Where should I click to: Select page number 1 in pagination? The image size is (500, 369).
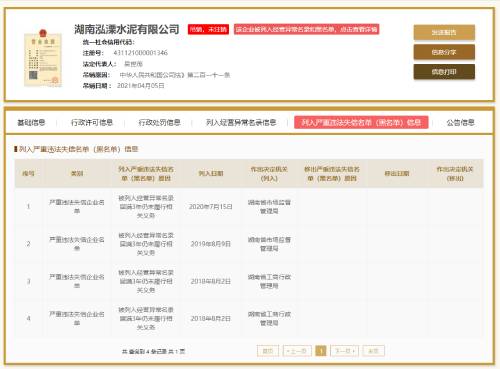(321, 351)
